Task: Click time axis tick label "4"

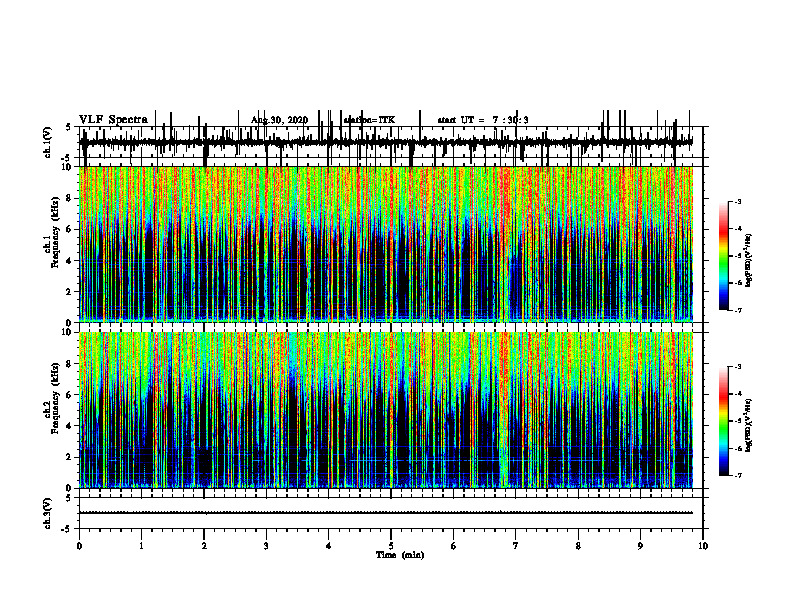Action: 329,546
